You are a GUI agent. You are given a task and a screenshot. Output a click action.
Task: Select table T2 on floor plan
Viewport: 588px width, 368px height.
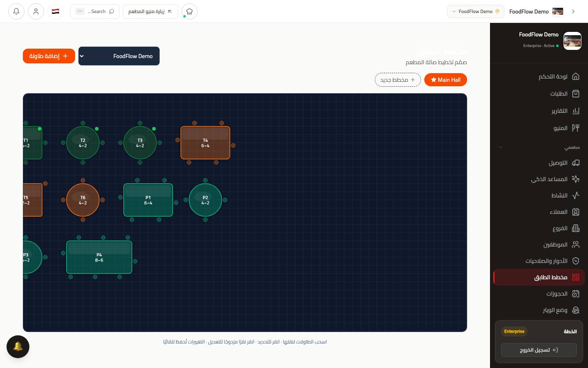83,143
